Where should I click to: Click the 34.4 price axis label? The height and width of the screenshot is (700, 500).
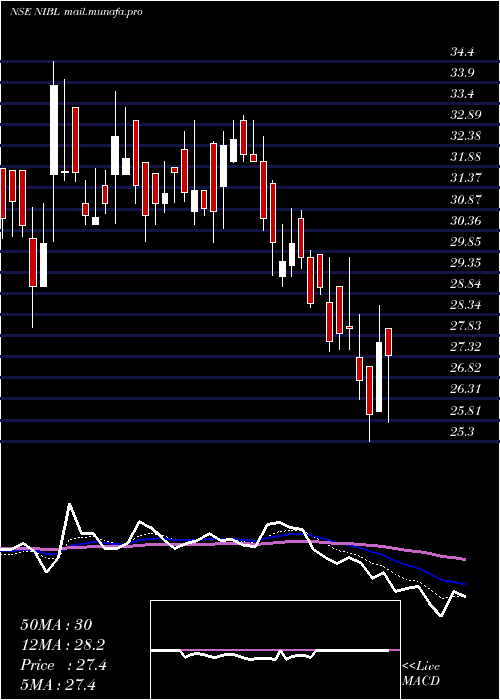click(x=462, y=52)
